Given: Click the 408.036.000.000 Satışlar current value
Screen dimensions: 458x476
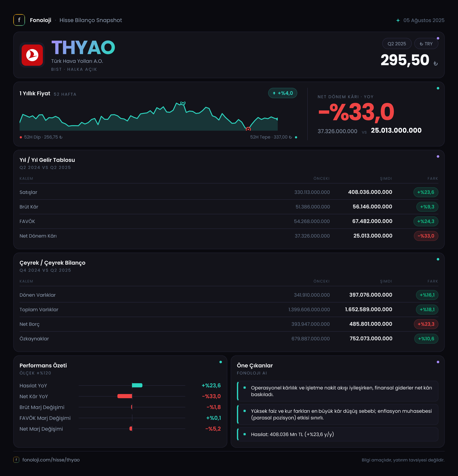Looking at the screenshot, I should click(x=370, y=192).
